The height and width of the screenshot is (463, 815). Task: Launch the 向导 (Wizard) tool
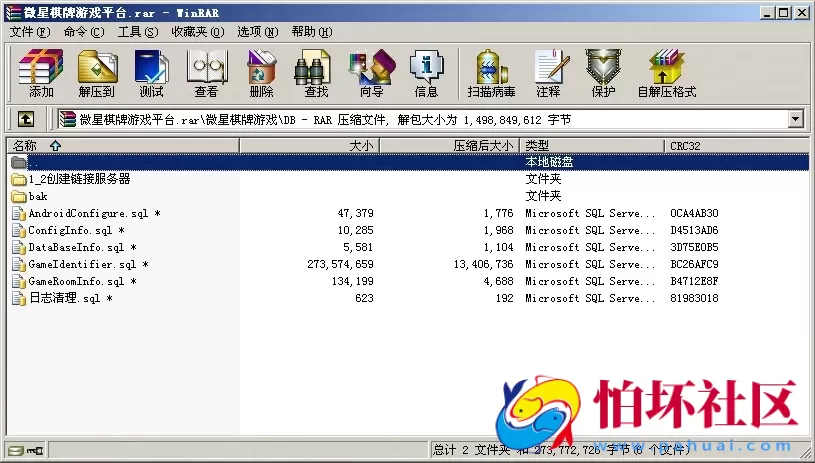[x=371, y=73]
